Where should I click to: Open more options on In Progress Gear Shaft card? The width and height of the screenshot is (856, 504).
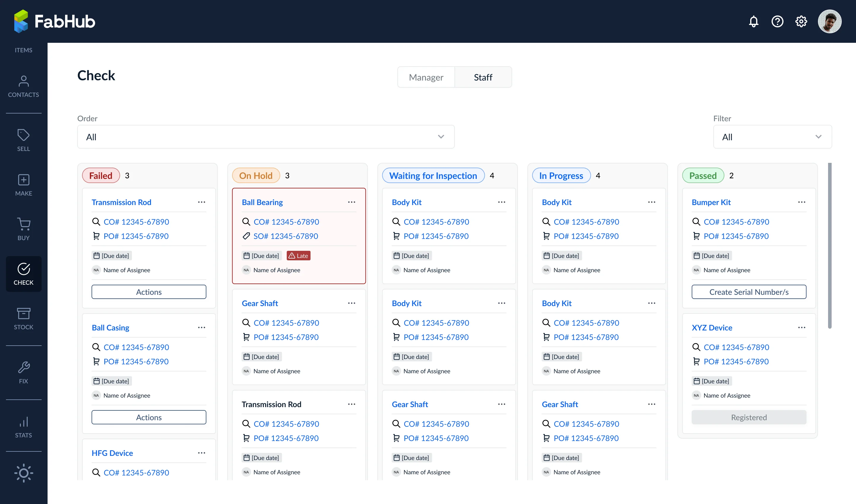(652, 404)
